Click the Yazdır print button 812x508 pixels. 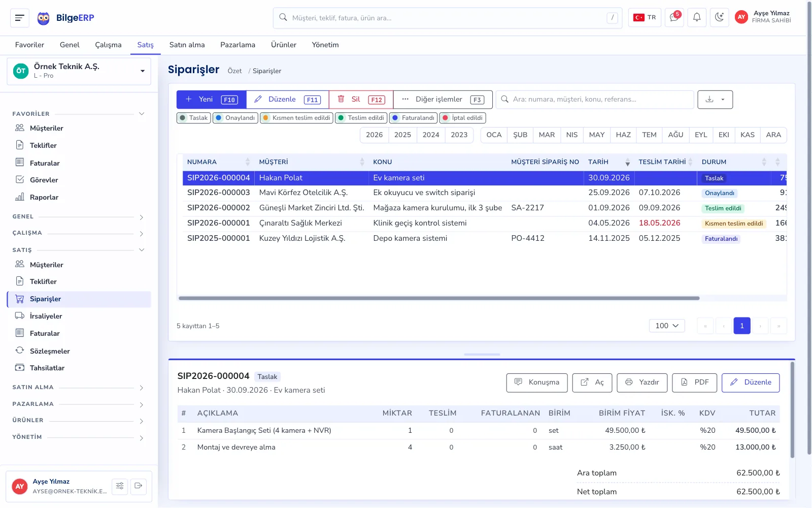tap(642, 383)
